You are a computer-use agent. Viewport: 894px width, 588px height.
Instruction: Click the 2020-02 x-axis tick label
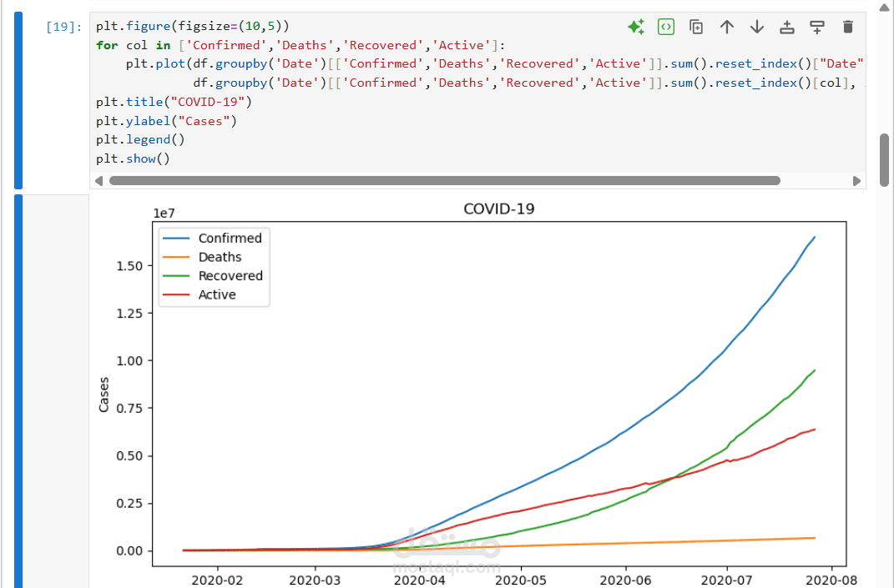pos(217,580)
